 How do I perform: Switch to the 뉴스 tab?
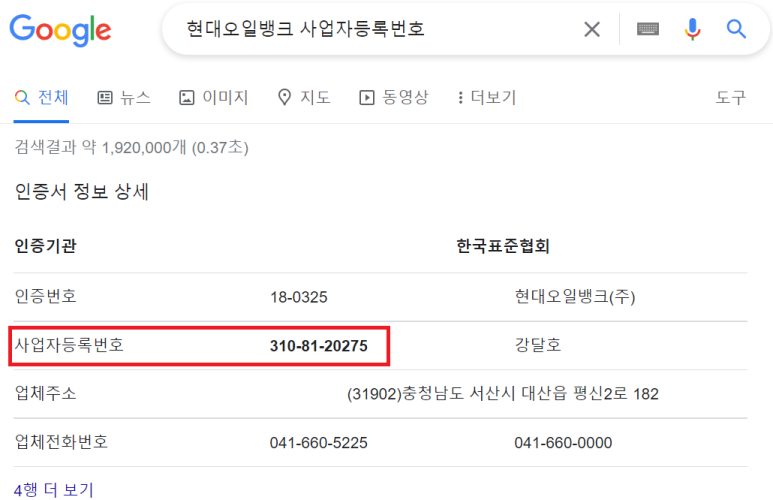(124, 97)
